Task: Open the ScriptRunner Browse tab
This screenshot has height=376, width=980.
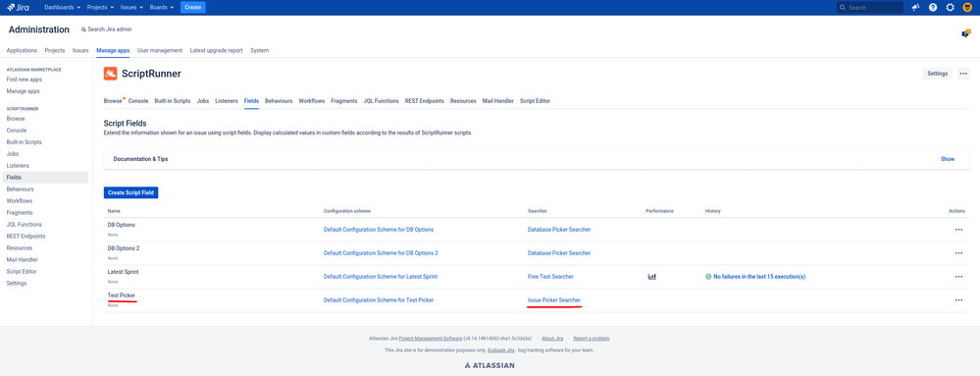Action: (x=113, y=101)
